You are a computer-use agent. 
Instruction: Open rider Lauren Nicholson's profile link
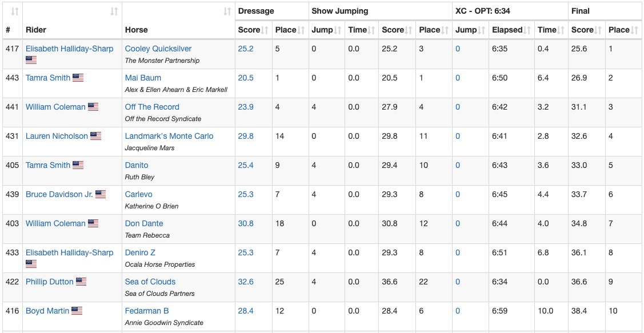click(x=57, y=136)
